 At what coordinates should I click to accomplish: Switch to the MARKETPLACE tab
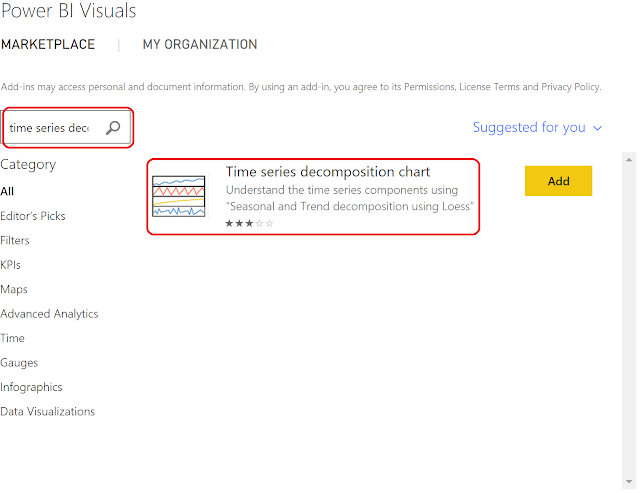[48, 44]
